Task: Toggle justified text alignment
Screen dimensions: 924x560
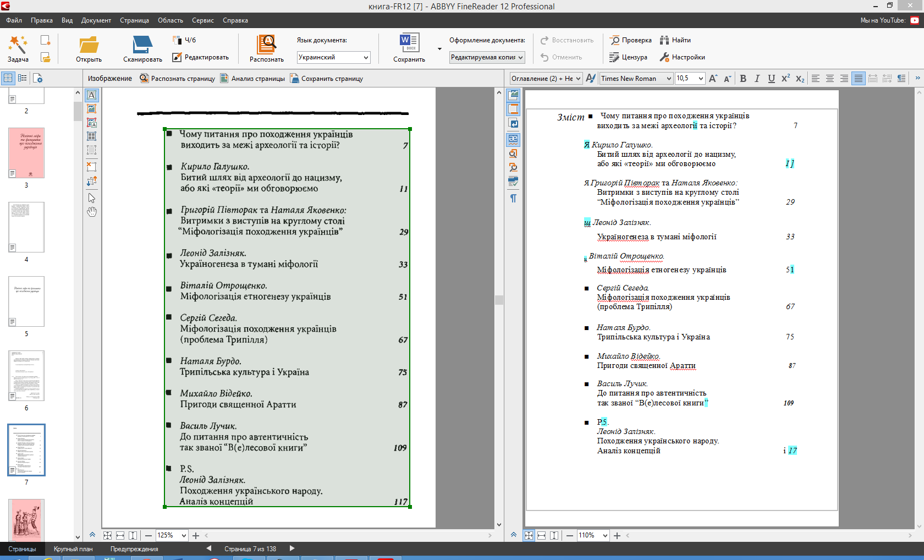Action: click(x=858, y=79)
